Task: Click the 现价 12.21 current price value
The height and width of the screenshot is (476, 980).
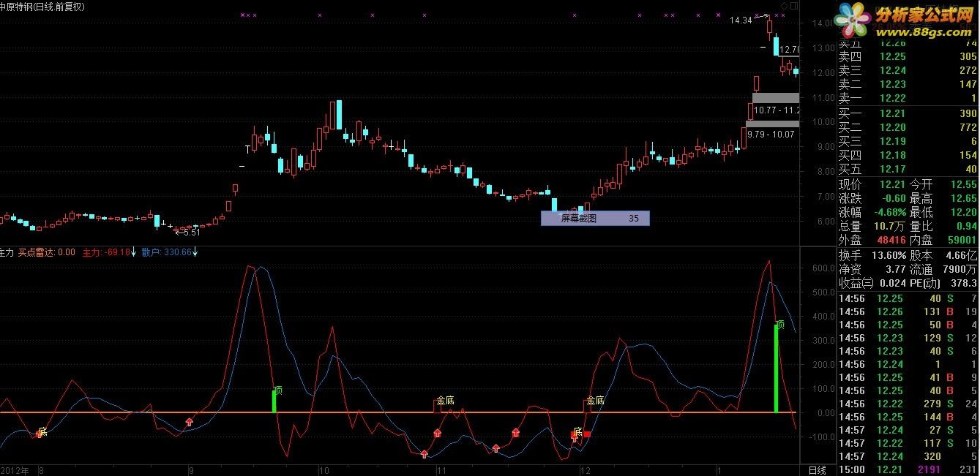Action: pyautogui.click(x=891, y=184)
